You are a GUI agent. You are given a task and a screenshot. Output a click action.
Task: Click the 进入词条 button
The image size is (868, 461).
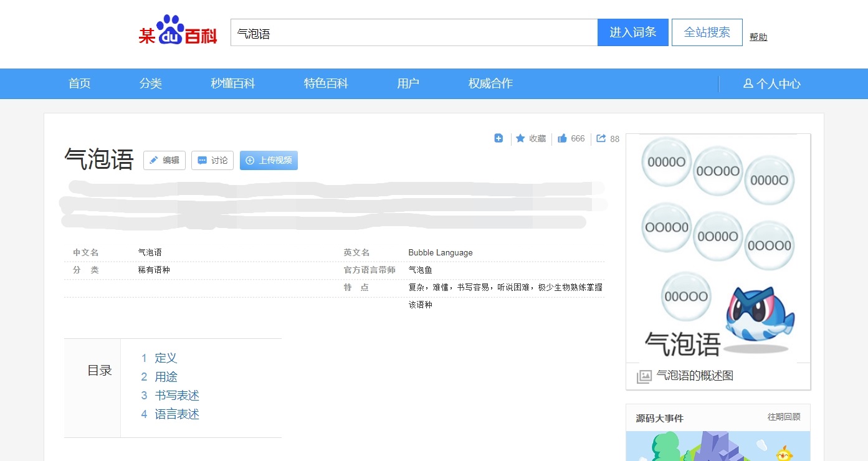click(633, 32)
